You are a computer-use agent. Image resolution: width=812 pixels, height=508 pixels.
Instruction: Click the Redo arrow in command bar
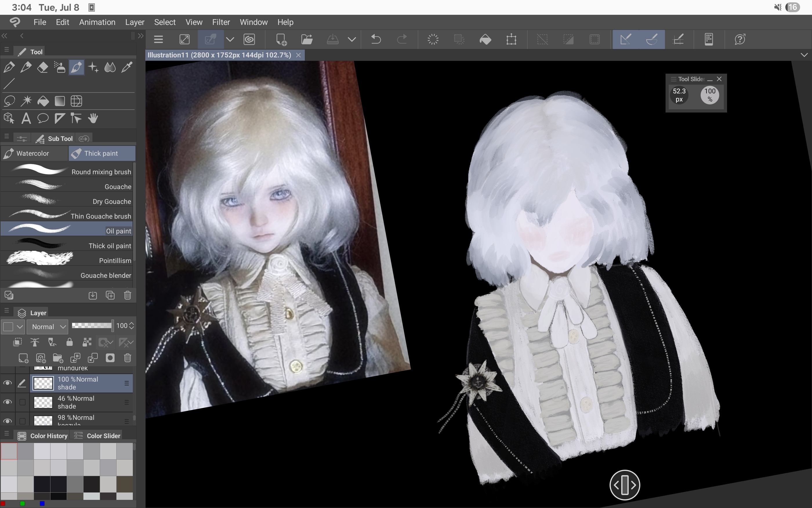402,39
